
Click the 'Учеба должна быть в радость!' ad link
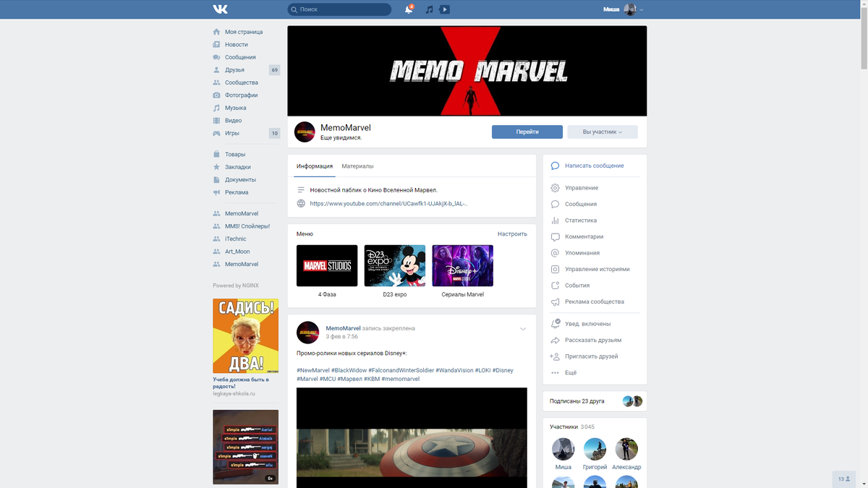click(241, 382)
